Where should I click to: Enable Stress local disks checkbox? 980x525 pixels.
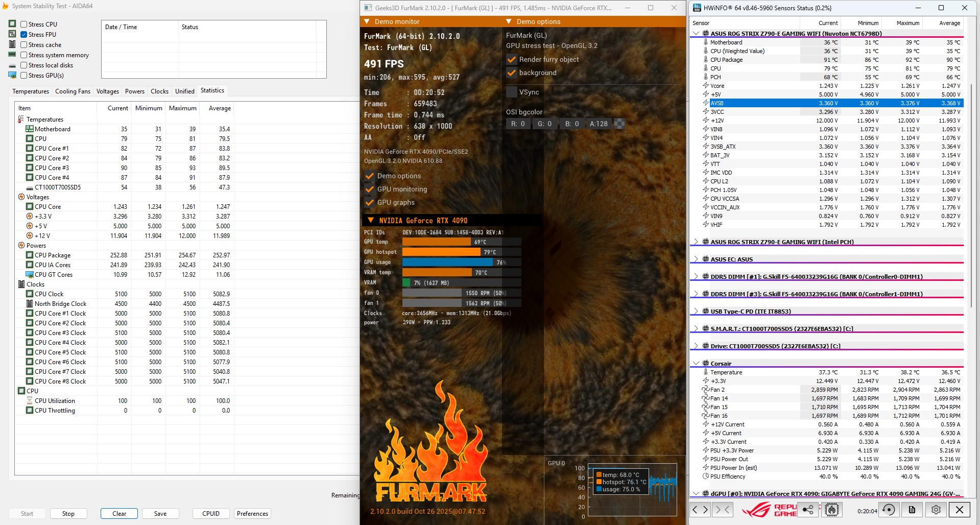(x=23, y=65)
